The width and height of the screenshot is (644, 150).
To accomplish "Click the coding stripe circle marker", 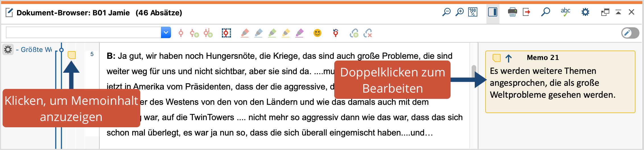I will 61,50.
